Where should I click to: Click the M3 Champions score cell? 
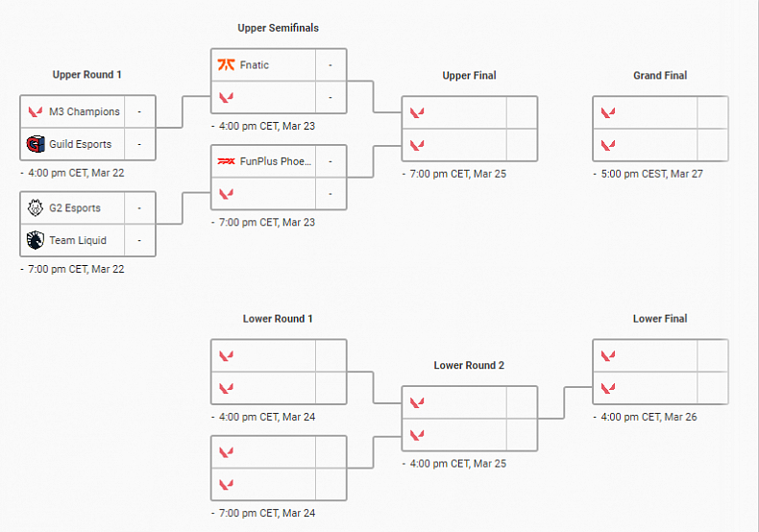(139, 111)
